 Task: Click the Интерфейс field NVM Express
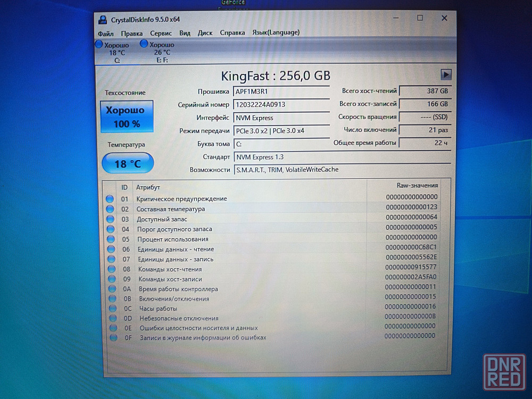click(x=281, y=118)
